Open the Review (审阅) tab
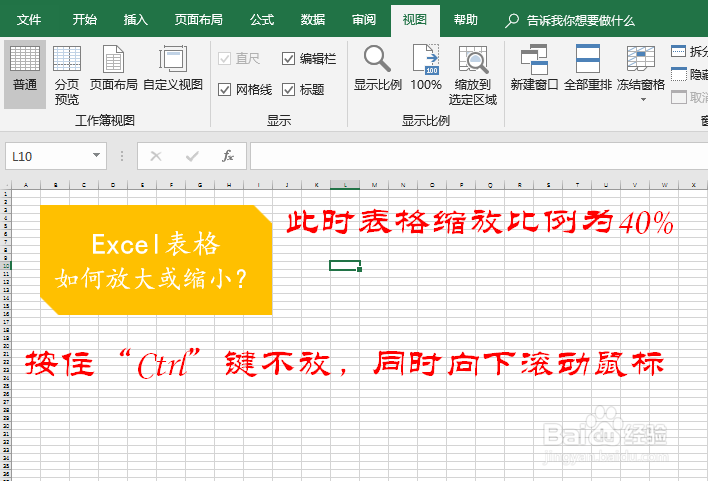The height and width of the screenshot is (481, 708). click(364, 20)
